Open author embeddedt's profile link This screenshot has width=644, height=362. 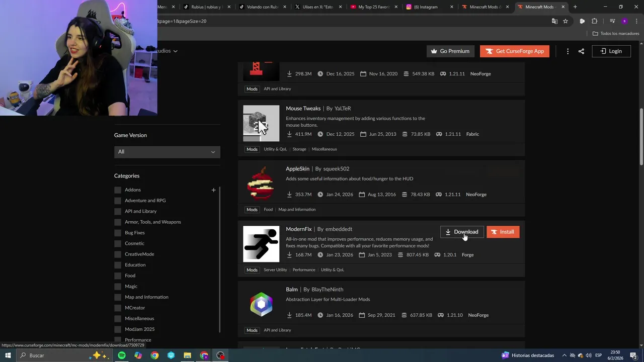point(339,229)
